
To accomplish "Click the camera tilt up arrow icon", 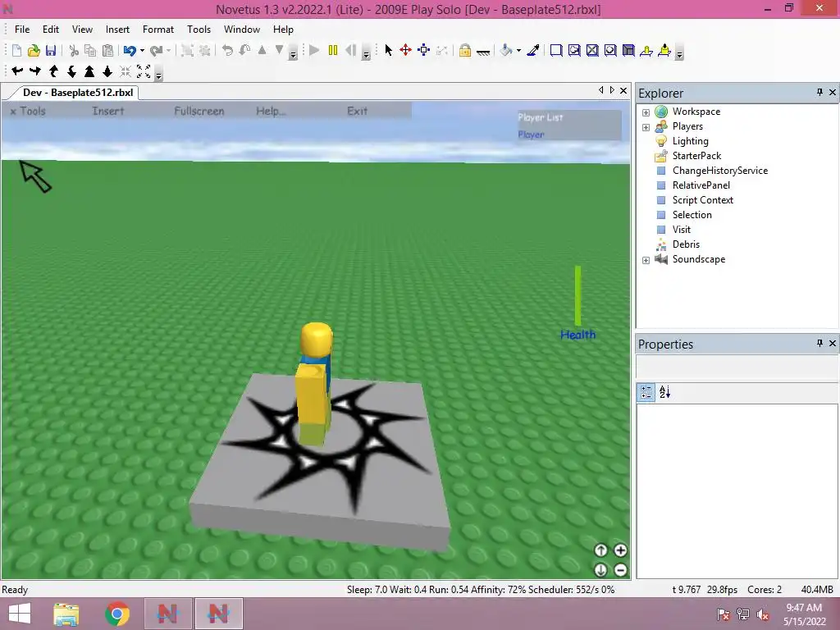I will point(53,71).
